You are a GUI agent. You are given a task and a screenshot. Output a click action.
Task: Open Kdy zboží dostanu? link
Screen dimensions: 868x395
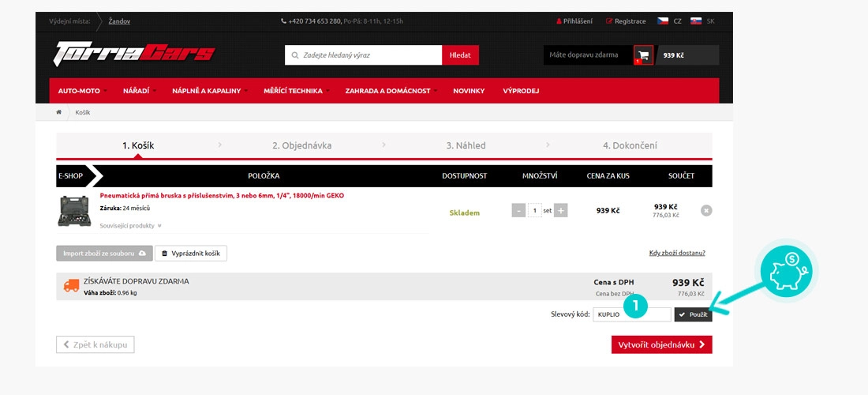coord(677,253)
